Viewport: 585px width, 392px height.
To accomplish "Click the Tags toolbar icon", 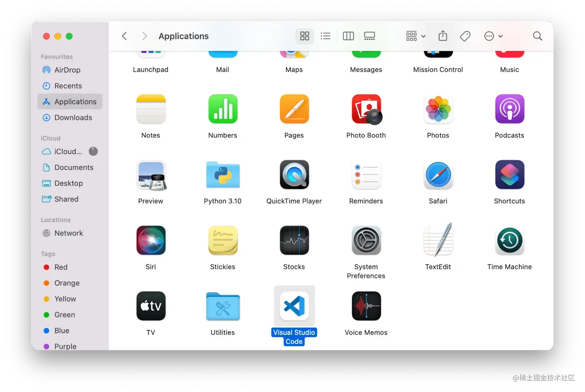I will pyautogui.click(x=465, y=36).
